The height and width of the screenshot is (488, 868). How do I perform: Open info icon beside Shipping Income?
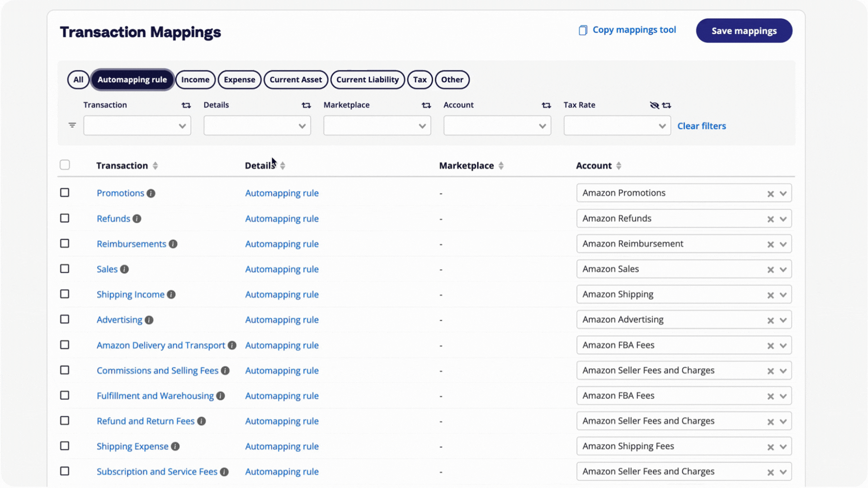171,295
